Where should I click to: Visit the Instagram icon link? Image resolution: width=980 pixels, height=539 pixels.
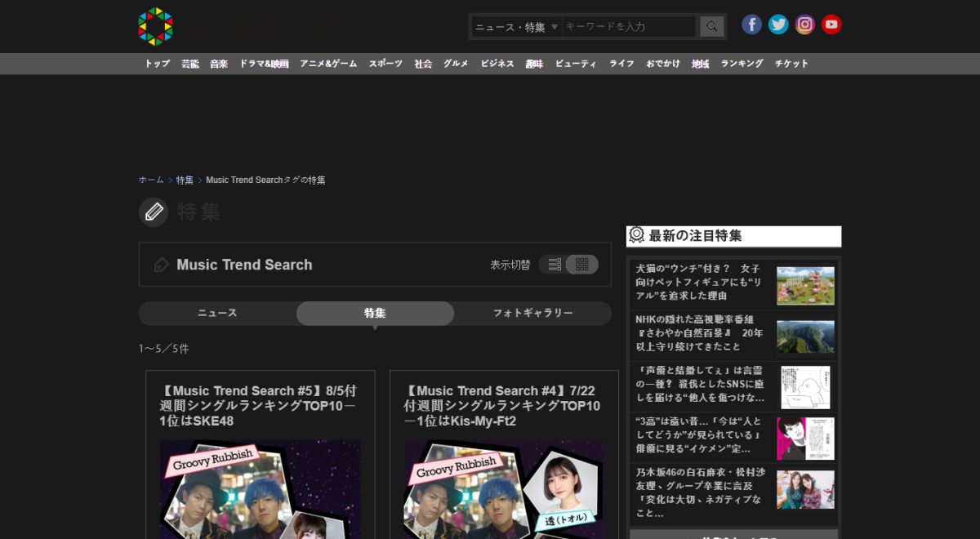coord(805,24)
